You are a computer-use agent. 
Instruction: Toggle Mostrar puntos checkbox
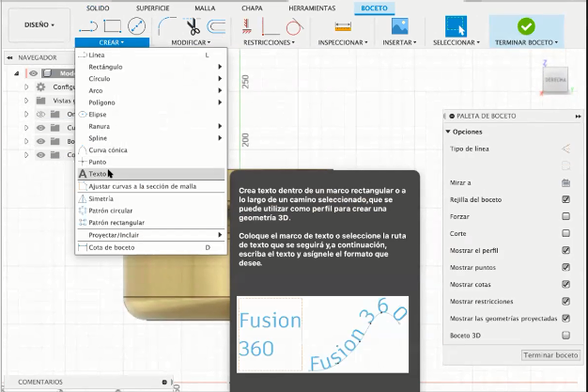pos(565,267)
